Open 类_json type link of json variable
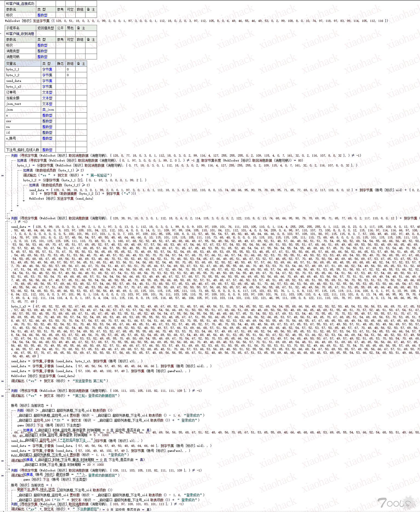This screenshot has height=512, width=420. point(48,110)
